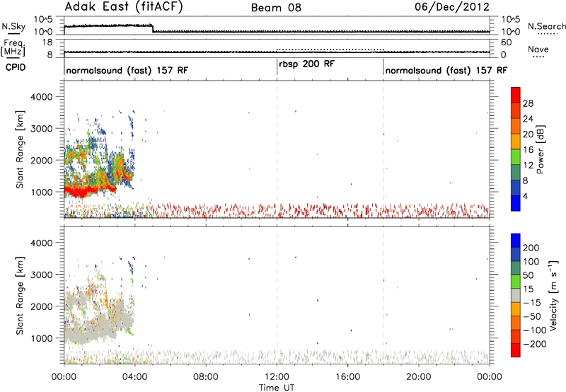The width and height of the screenshot is (566, 392).
Task: Click the 'Velocity [m s-1]' color bar label
Action: tap(553, 296)
